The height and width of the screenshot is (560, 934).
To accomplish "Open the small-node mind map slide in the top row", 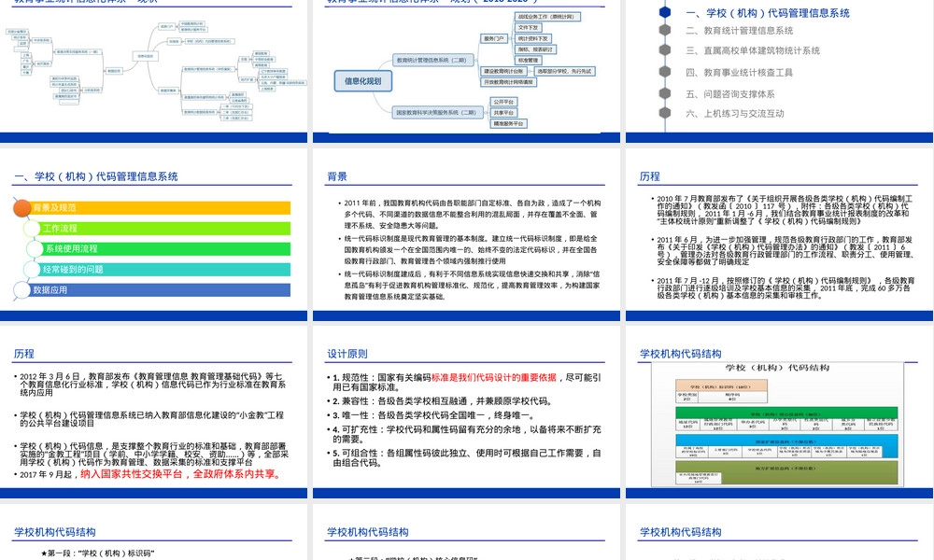I will pyautogui.click(x=154, y=71).
